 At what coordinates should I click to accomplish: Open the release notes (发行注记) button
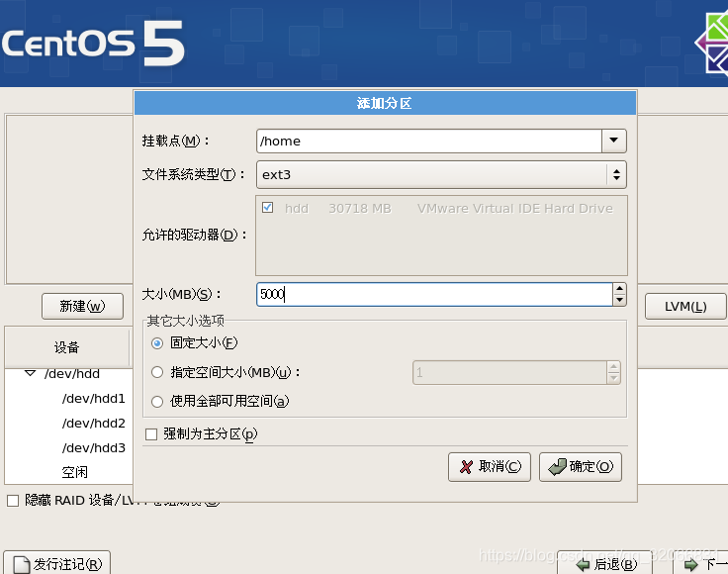pos(57,563)
